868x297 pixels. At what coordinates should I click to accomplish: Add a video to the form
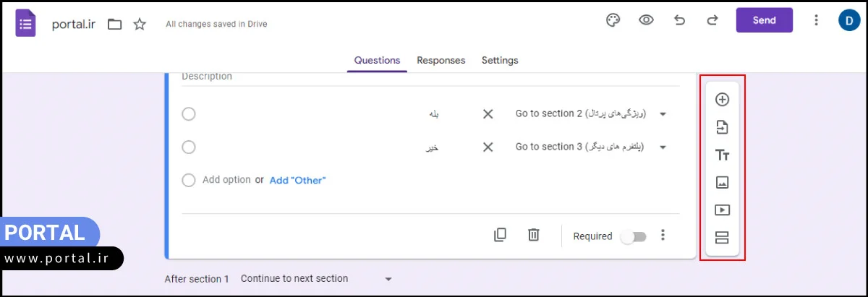(x=722, y=210)
